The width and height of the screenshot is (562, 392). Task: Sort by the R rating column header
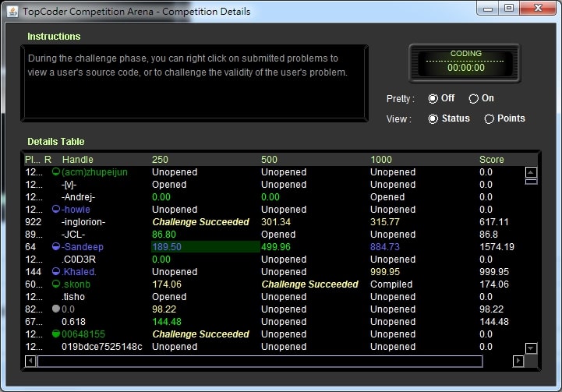(48, 160)
